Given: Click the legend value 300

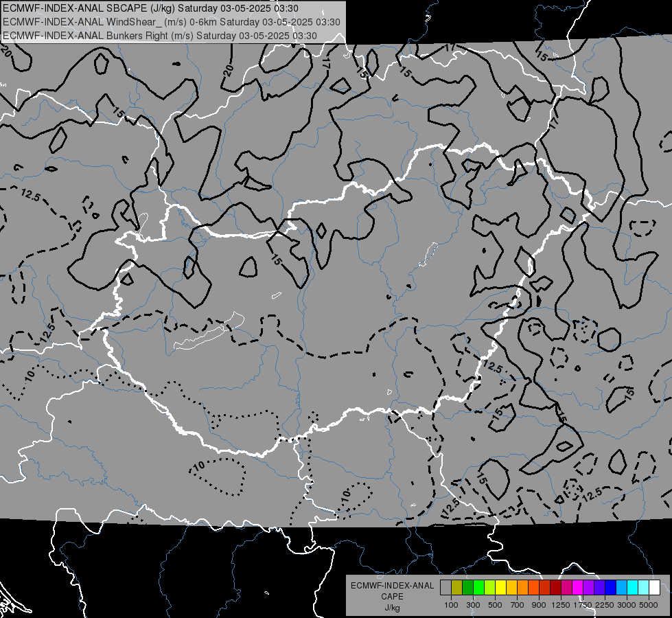Looking at the screenshot, I should 473,605.
